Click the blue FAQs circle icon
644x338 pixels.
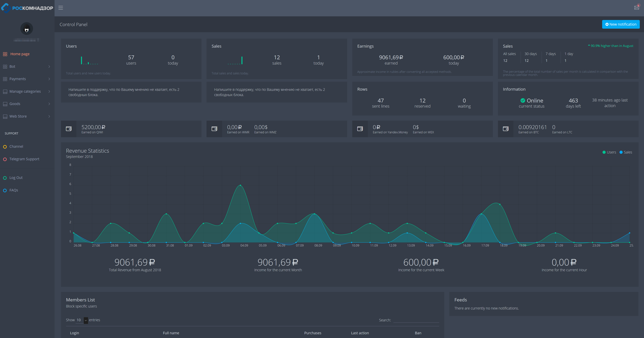pos(5,190)
